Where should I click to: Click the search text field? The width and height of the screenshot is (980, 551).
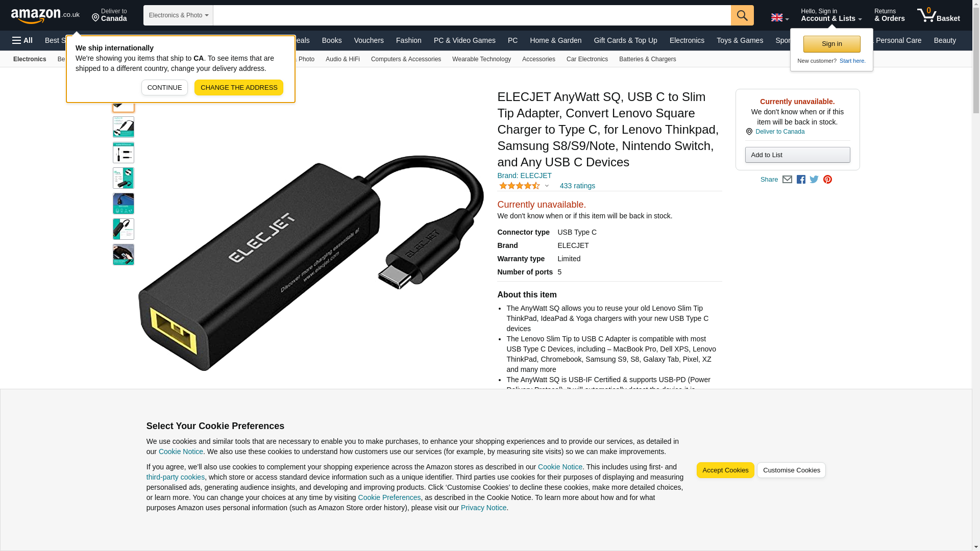pos(472,15)
